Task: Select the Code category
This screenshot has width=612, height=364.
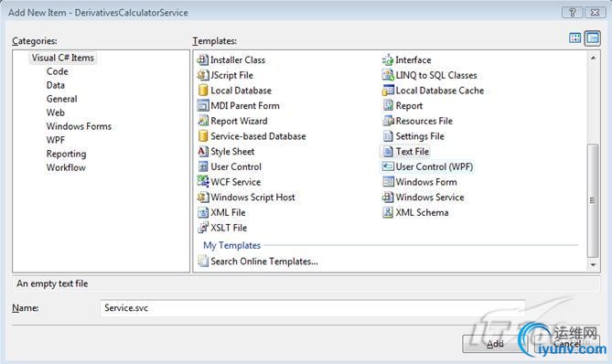Action: (58, 71)
